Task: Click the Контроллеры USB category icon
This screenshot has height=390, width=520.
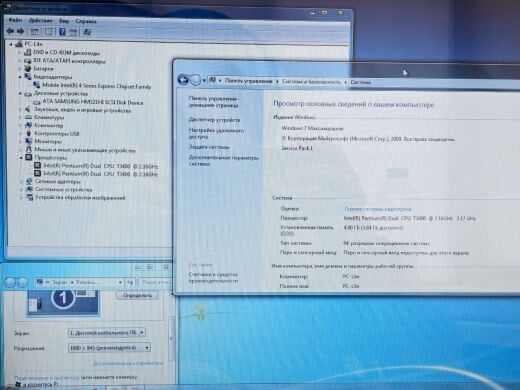Action: [x=29, y=133]
